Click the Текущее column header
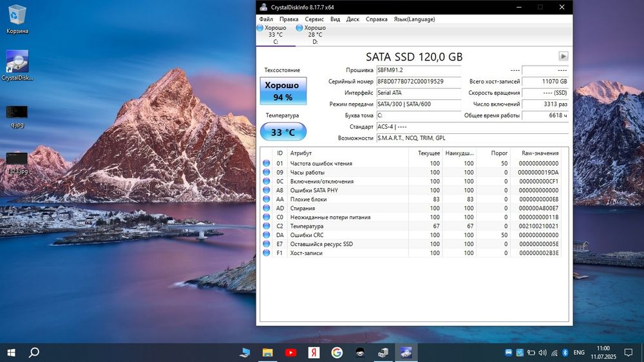 point(425,153)
